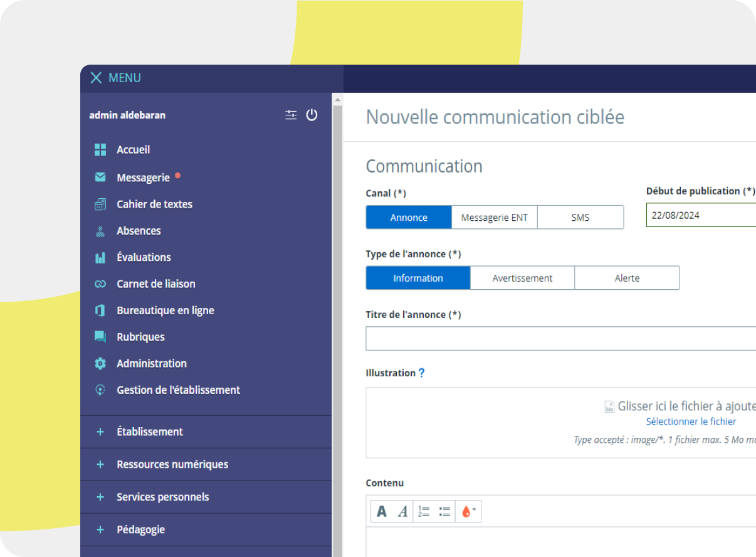Open the preferences sliders icon

click(x=291, y=115)
